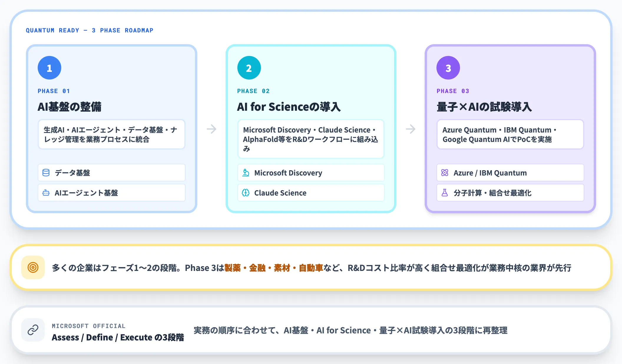Select the Claude Science row
Image resolution: width=622 pixels, height=364 pixels.
[311, 193]
